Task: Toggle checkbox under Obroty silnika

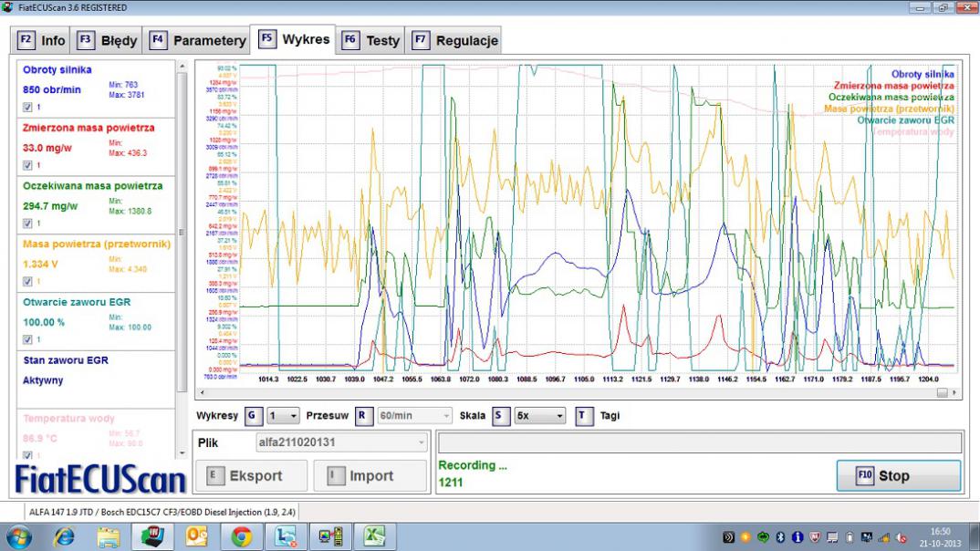Action: [27, 108]
